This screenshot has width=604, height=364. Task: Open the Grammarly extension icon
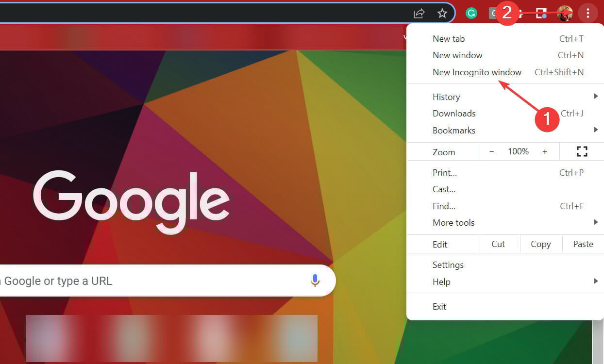pyautogui.click(x=471, y=13)
